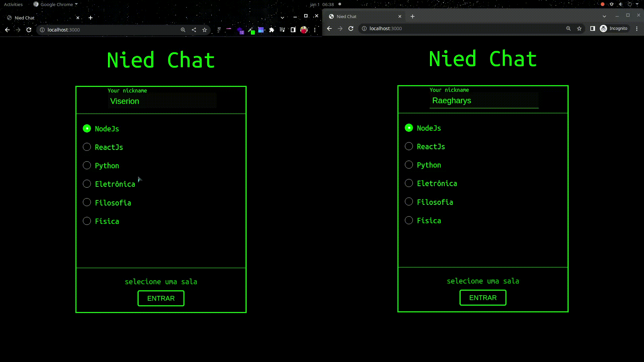
Task: Open new tab in Incognito window
Action: point(413,16)
